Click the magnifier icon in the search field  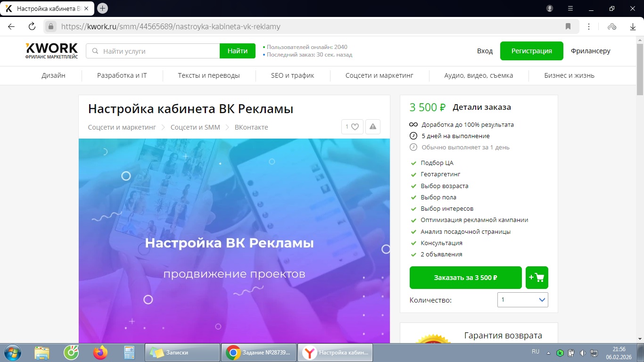click(95, 51)
